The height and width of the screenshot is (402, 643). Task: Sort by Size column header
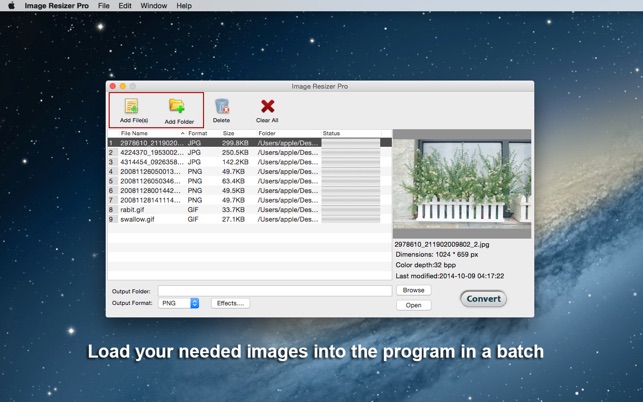coord(239,133)
